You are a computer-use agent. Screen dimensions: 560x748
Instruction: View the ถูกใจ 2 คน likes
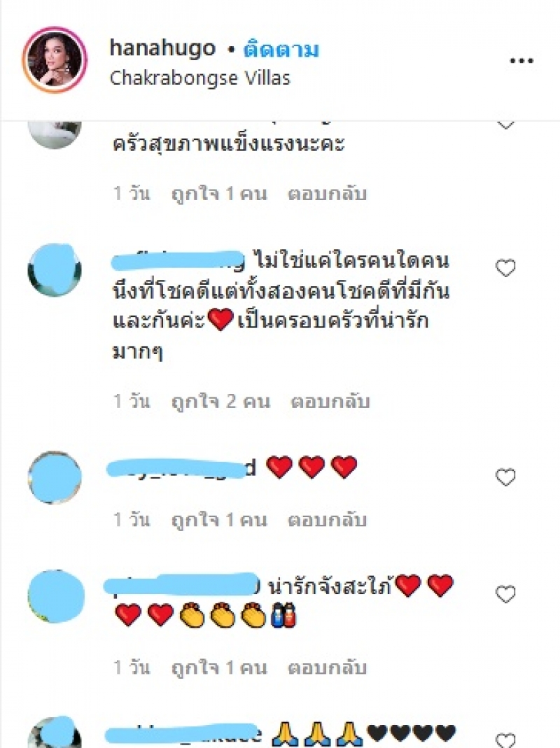click(x=220, y=401)
